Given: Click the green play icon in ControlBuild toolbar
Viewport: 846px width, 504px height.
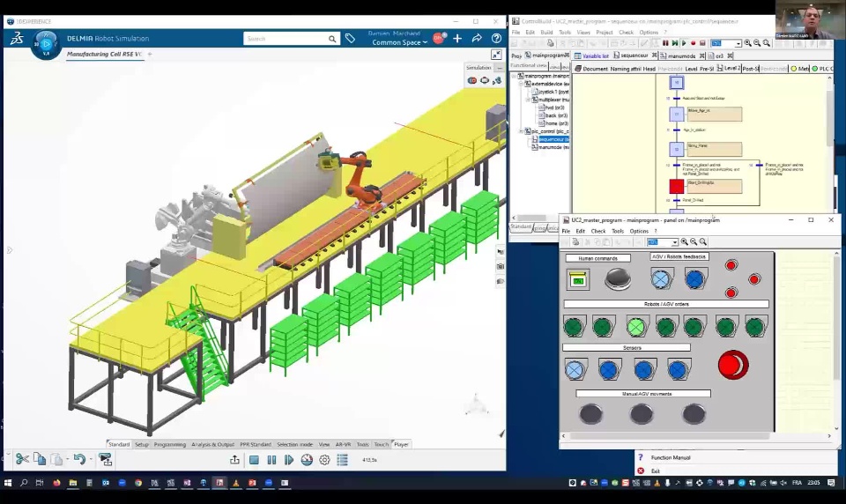Looking at the screenshot, I should [x=684, y=43].
